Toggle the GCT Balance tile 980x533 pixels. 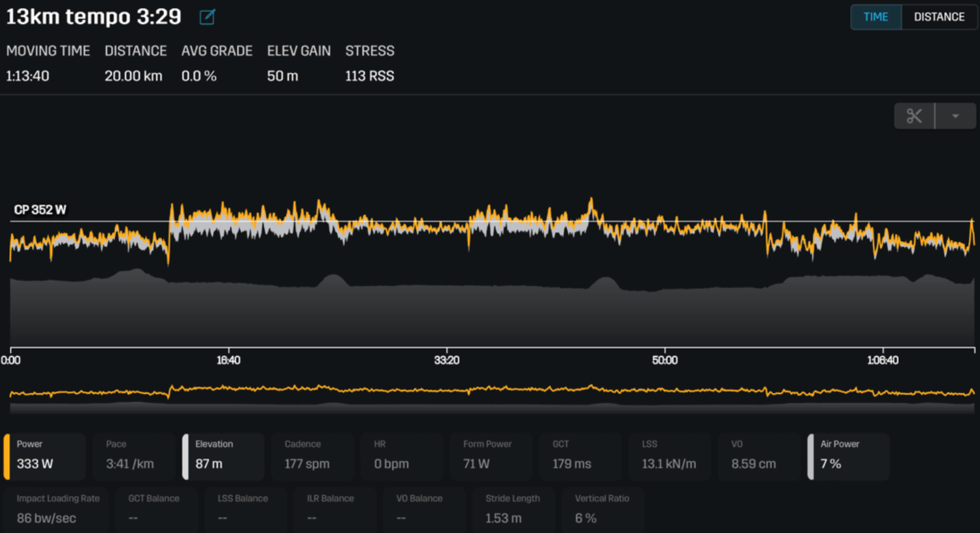tap(156, 510)
